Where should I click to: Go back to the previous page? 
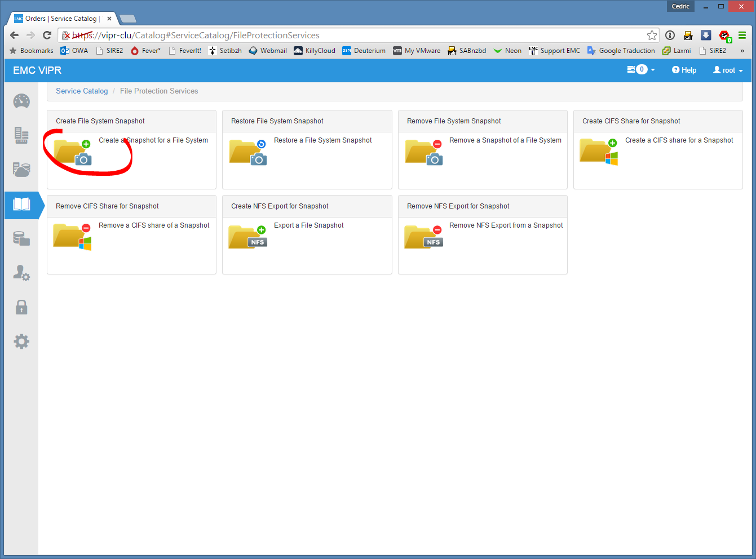(15, 35)
